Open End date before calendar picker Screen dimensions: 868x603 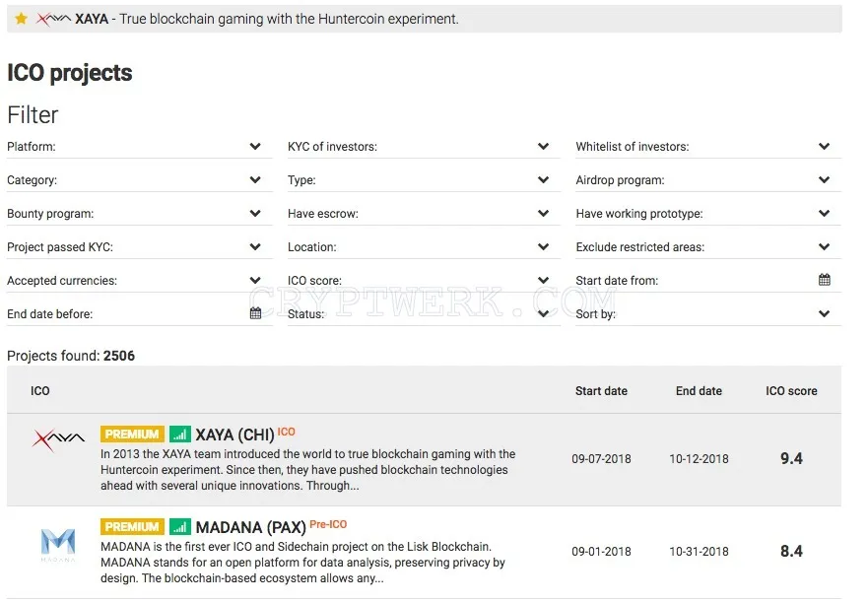pyautogui.click(x=255, y=313)
